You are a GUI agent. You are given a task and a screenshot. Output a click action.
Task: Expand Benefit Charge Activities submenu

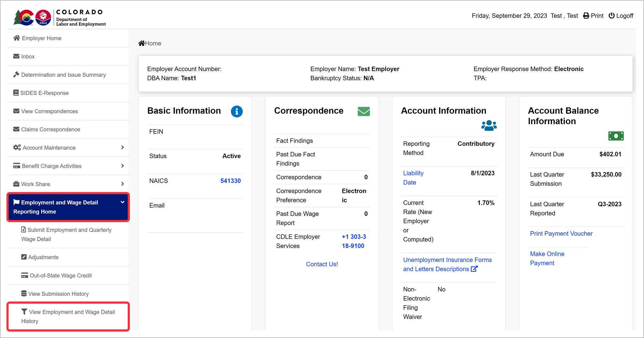[122, 166]
